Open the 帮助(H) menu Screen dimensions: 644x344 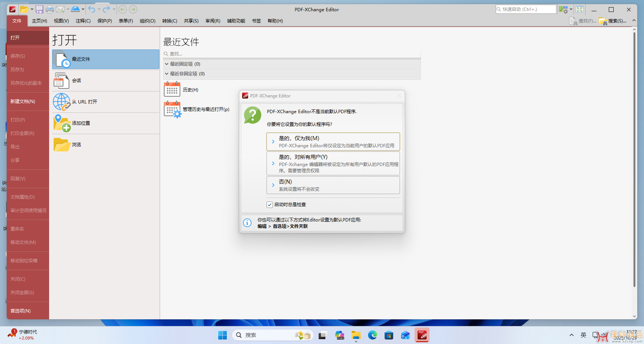(x=275, y=21)
